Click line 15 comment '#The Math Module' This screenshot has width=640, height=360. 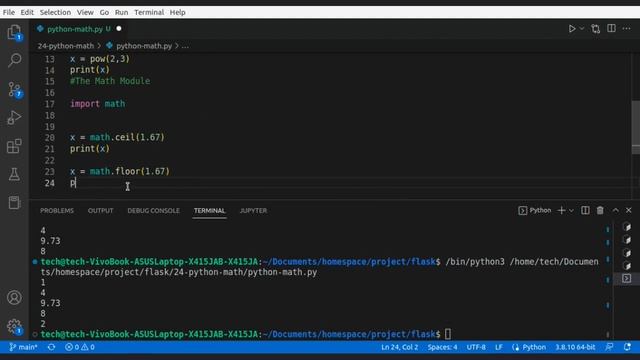(x=110, y=81)
